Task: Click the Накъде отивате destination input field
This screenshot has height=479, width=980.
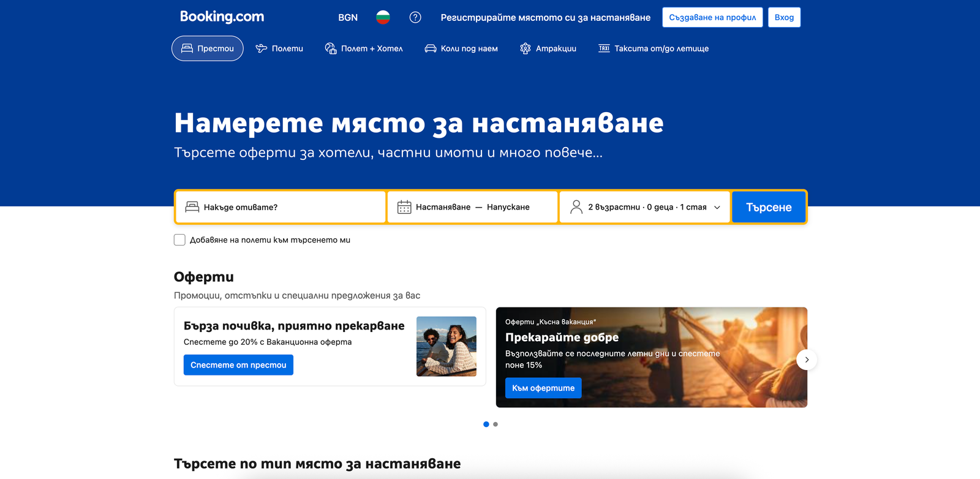Action: point(288,207)
